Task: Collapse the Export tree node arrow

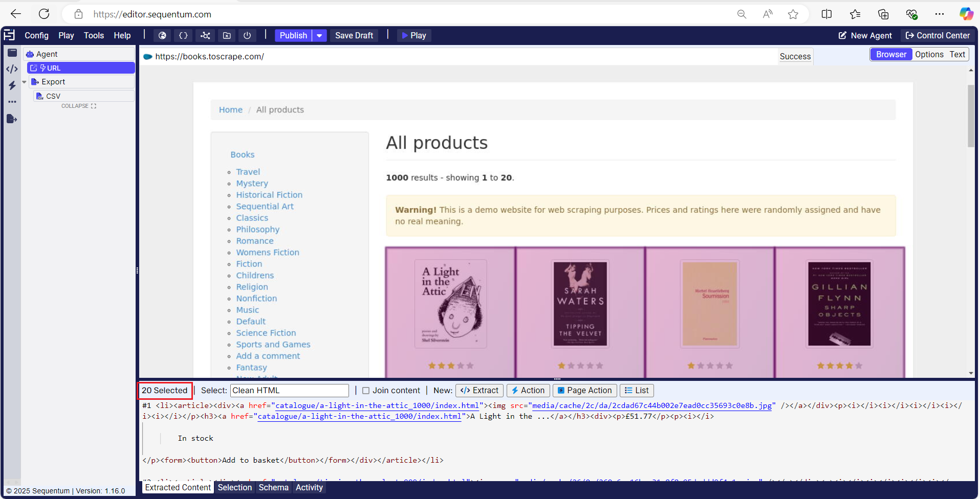Action: point(24,82)
